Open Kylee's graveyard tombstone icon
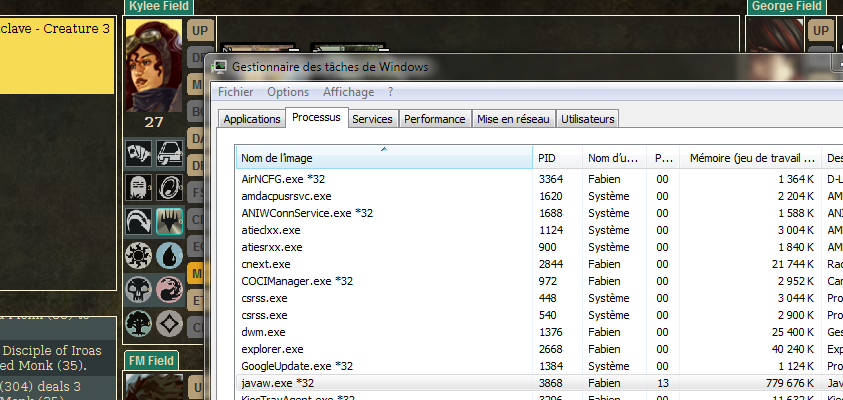 [x=139, y=187]
